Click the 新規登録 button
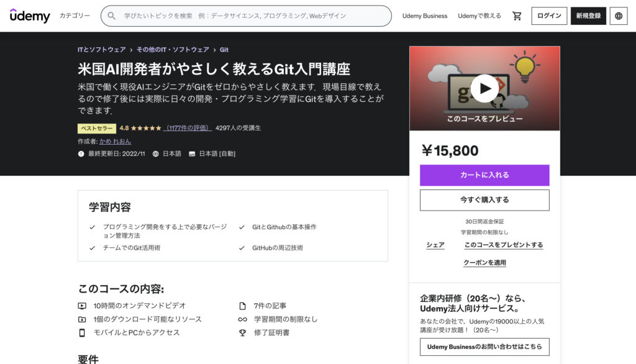636x364 pixels. pos(588,16)
